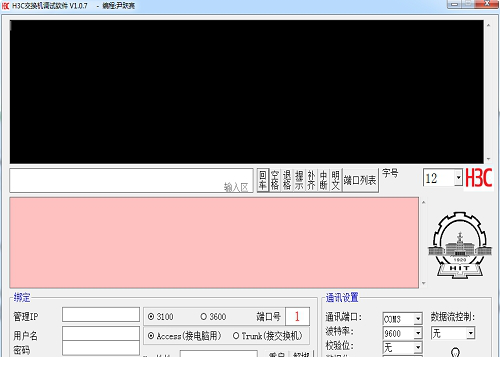Click pink log area scroll down arrow
The width and height of the screenshot is (500, 371).
pyautogui.click(x=424, y=283)
